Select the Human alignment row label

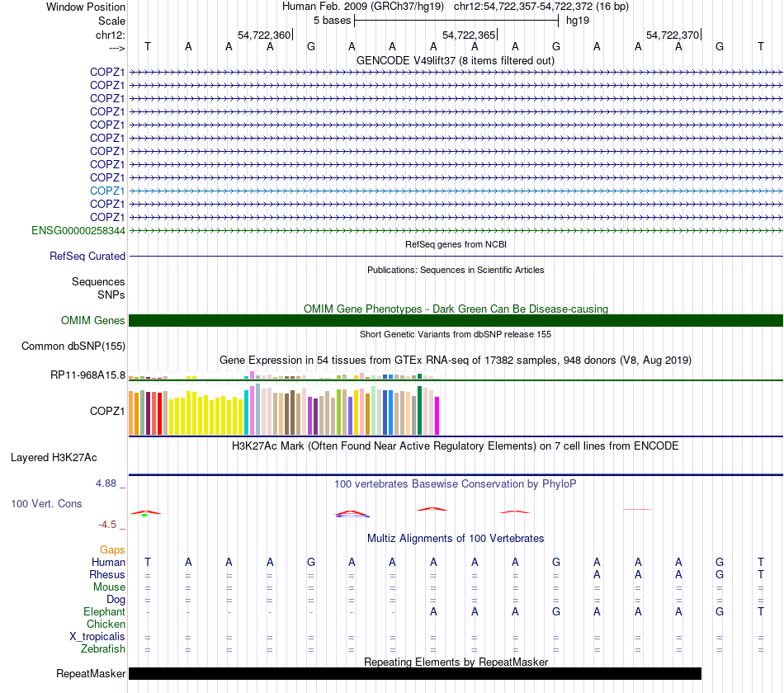coord(108,563)
